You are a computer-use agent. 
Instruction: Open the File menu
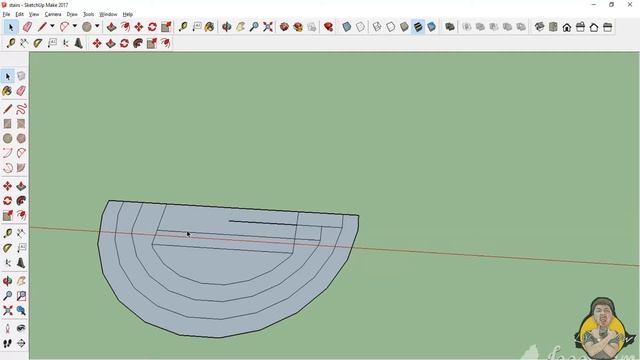point(7,14)
